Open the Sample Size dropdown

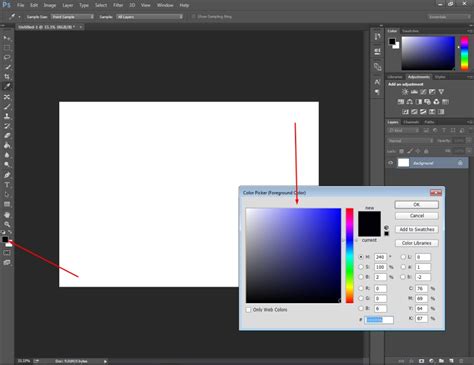[73, 17]
